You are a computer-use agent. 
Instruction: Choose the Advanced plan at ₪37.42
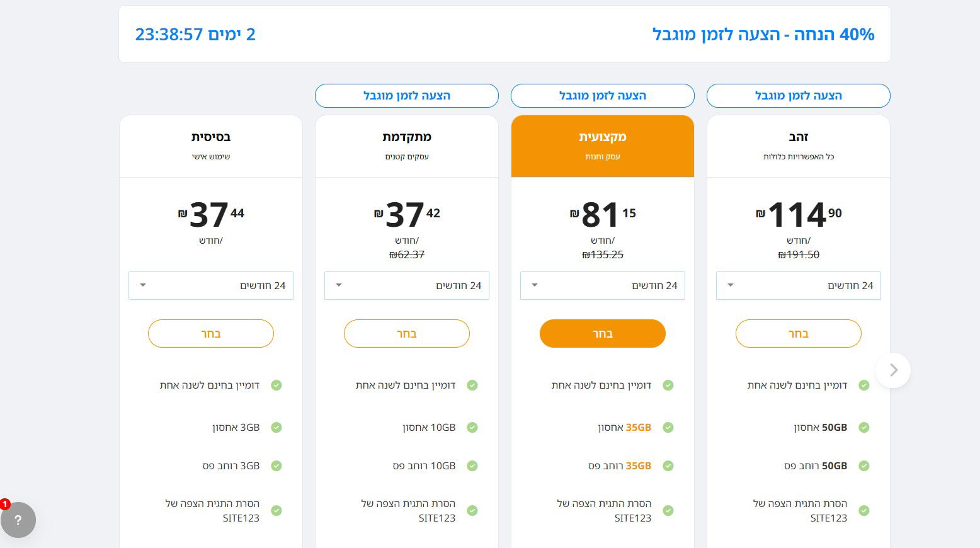point(407,334)
